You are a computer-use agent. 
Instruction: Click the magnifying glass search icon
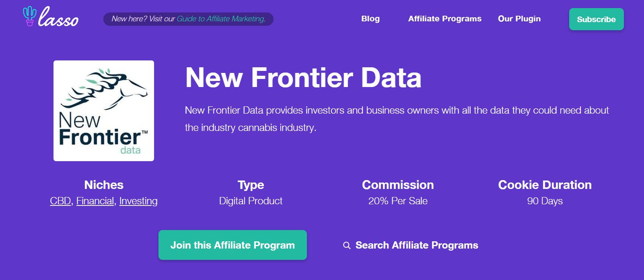(346, 245)
